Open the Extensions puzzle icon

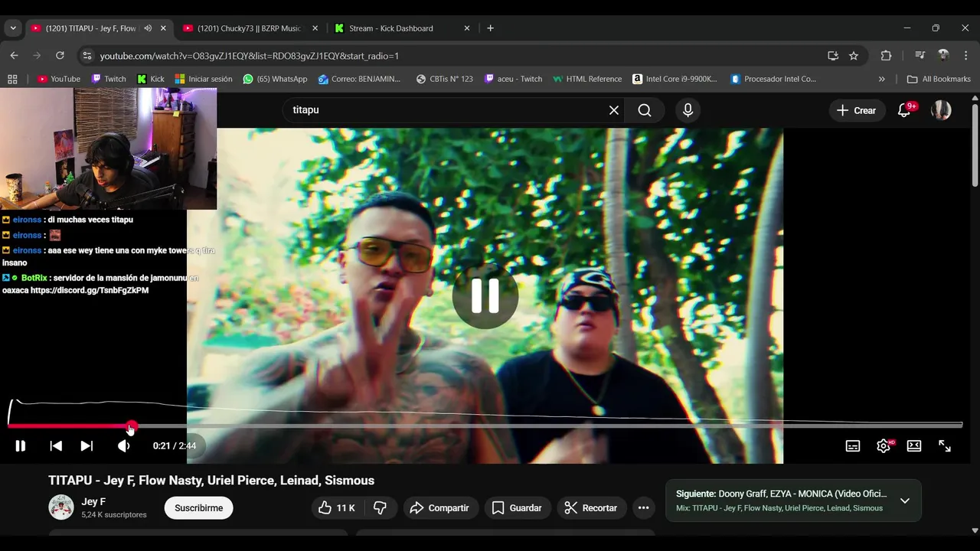click(x=886, y=56)
